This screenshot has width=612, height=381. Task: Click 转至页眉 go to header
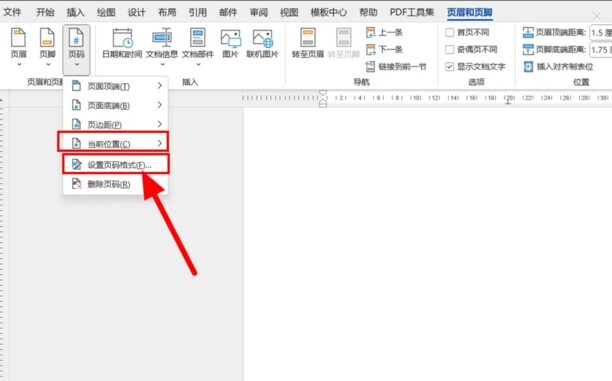coord(308,43)
